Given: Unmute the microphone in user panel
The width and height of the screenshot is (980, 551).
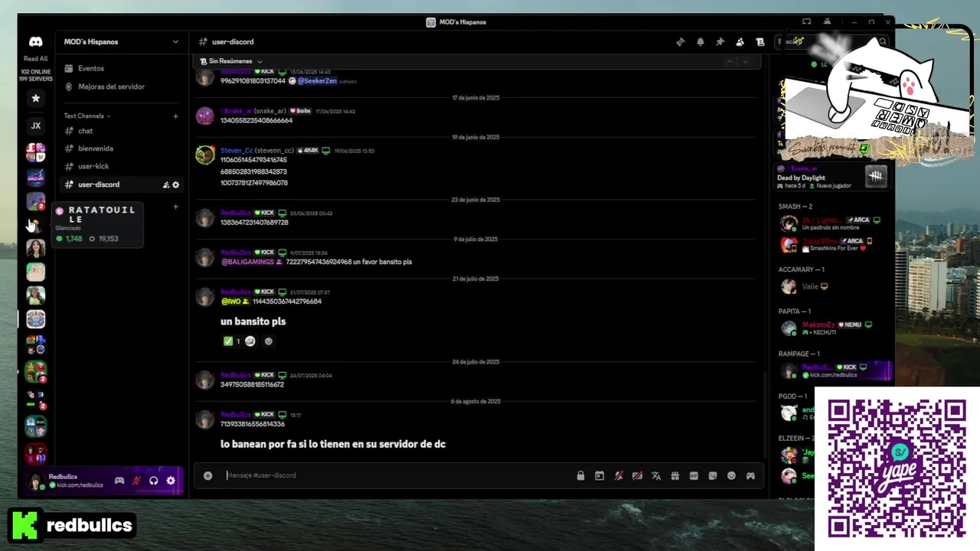Looking at the screenshot, I should 136,481.
